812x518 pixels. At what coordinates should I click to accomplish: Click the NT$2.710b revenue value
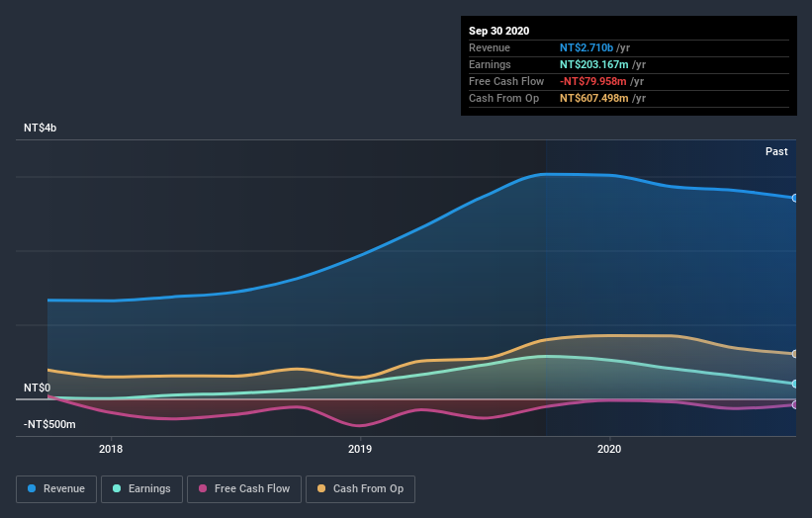tap(586, 47)
